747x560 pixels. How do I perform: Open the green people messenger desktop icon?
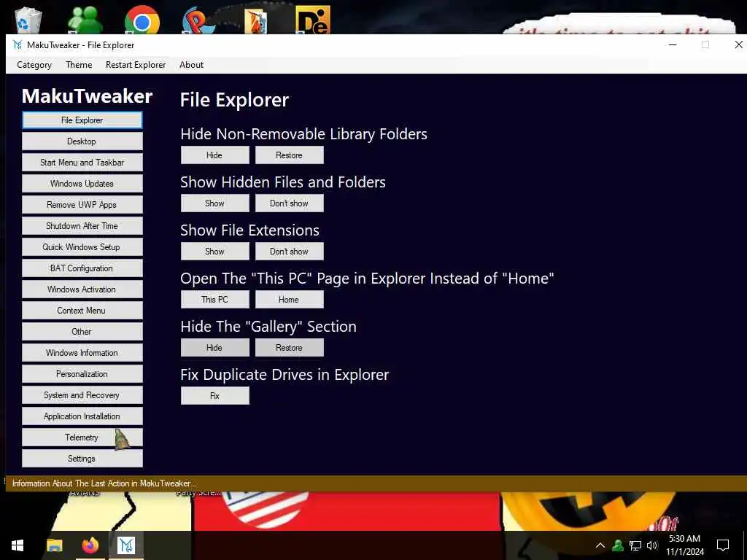(x=85, y=20)
